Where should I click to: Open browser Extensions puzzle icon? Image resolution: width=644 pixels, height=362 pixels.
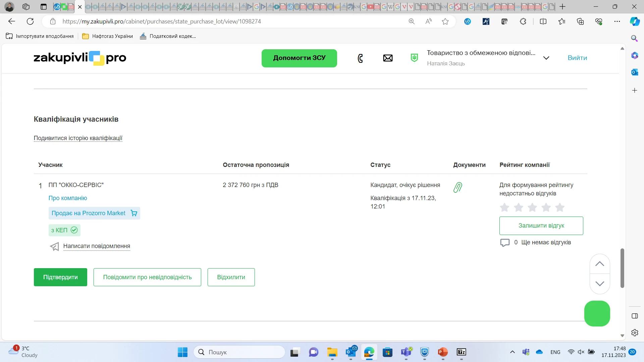523,21
